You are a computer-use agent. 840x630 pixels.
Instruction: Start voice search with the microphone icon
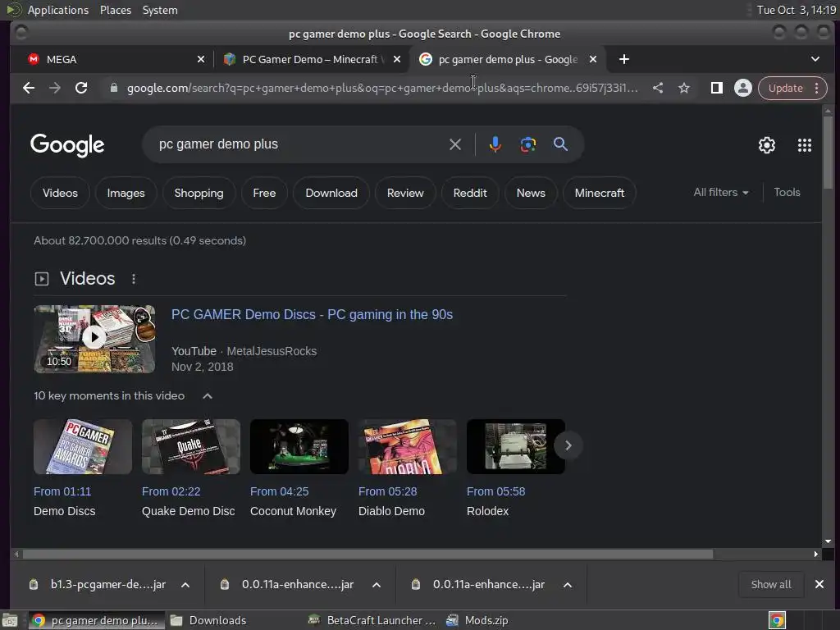[495, 144]
